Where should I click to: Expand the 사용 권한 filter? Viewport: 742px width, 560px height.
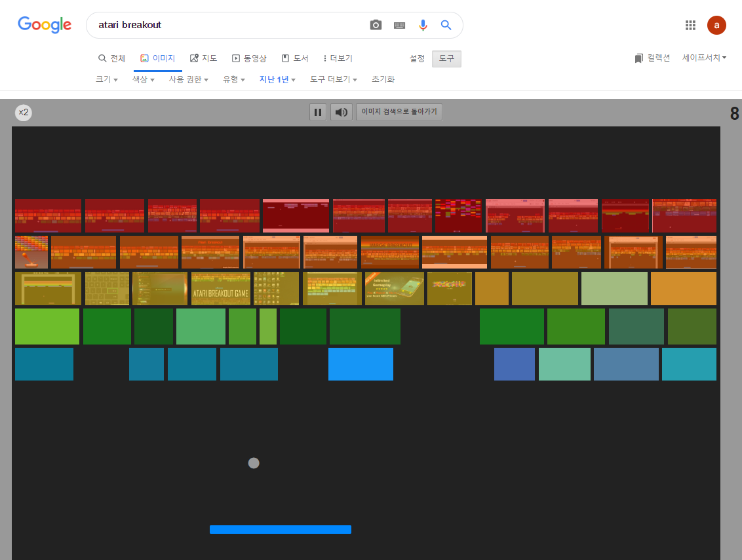[188, 79]
